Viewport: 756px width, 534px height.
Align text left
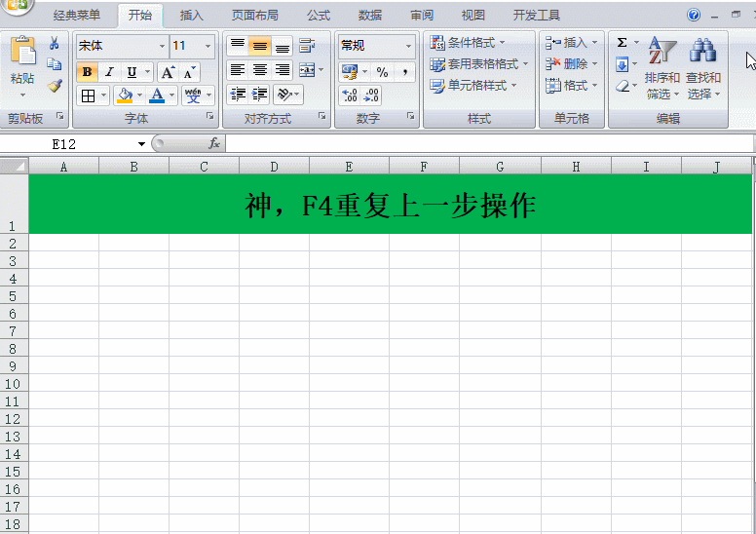237,70
